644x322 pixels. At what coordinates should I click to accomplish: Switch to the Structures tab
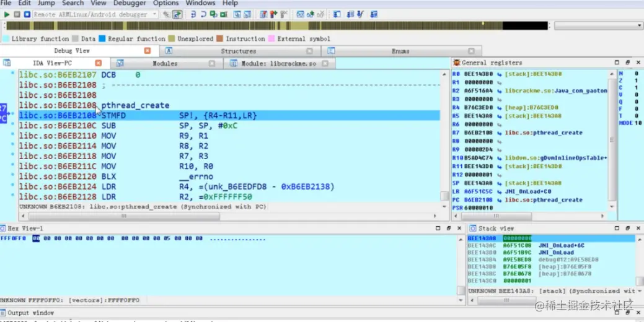[238, 51]
